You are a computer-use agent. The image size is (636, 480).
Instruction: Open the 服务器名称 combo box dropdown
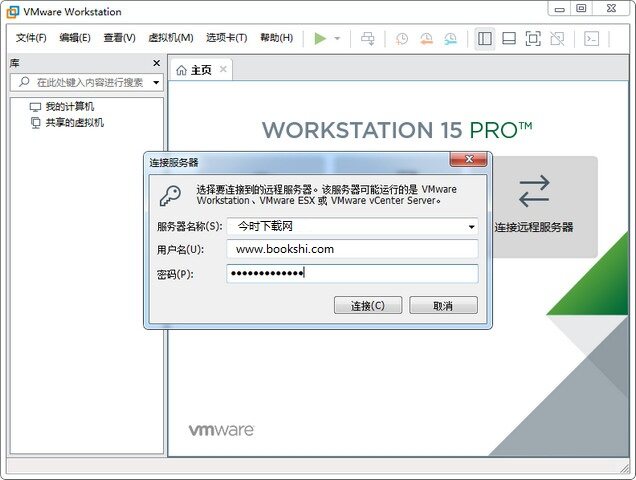[x=471, y=227]
